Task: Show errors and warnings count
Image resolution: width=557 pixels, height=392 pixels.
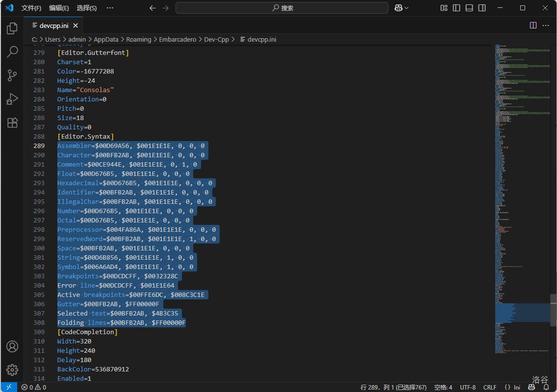Action: pyautogui.click(x=34, y=387)
